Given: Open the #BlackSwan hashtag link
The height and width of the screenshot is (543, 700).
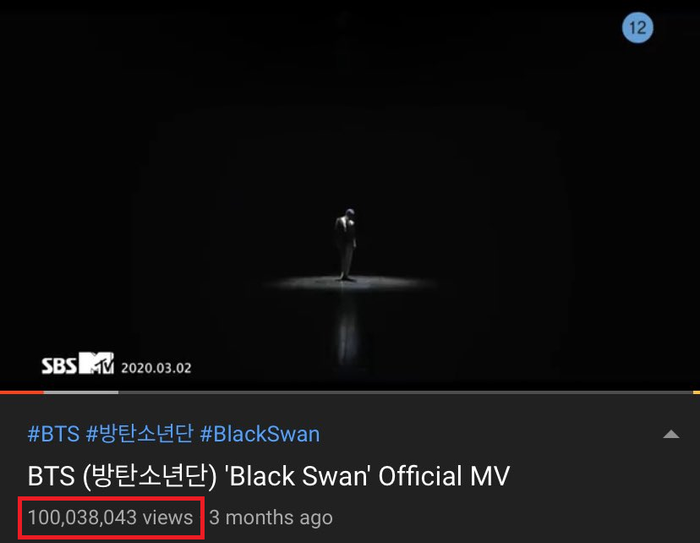Looking at the screenshot, I should (260, 434).
